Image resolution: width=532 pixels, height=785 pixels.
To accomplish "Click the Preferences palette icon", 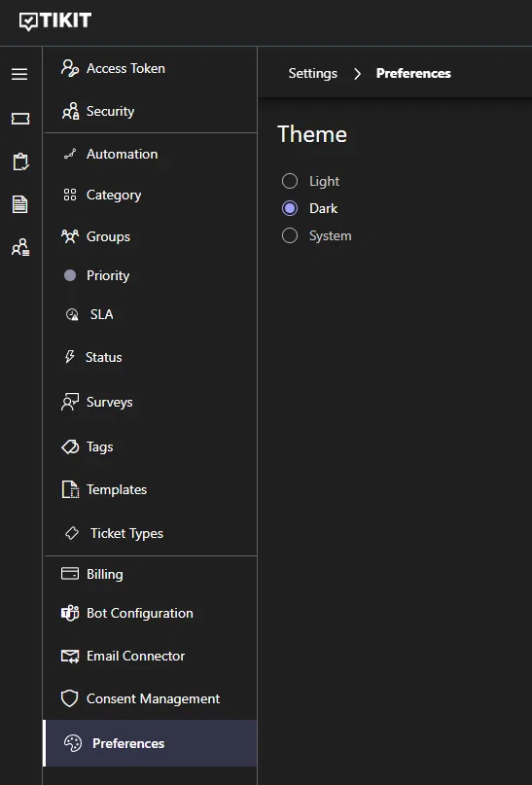I will (73, 743).
